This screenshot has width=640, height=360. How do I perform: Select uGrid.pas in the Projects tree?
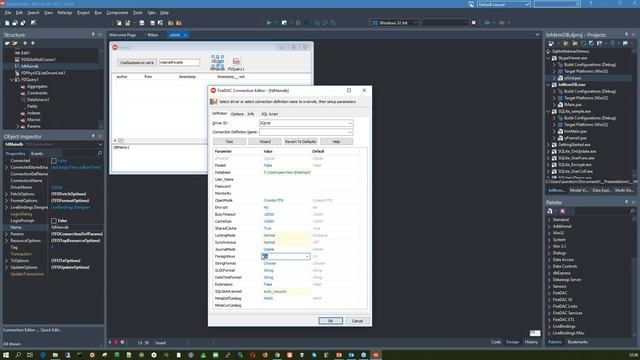click(573, 78)
